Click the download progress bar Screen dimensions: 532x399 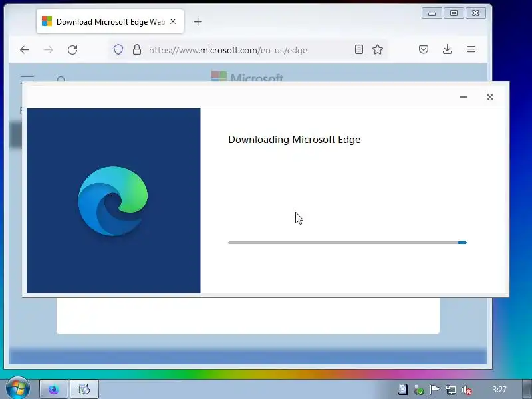pyautogui.click(x=347, y=243)
